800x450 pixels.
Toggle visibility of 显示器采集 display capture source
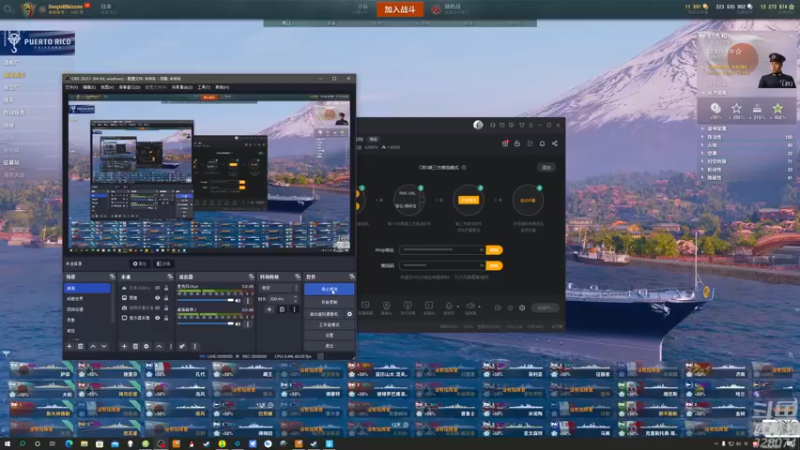[x=157, y=318]
